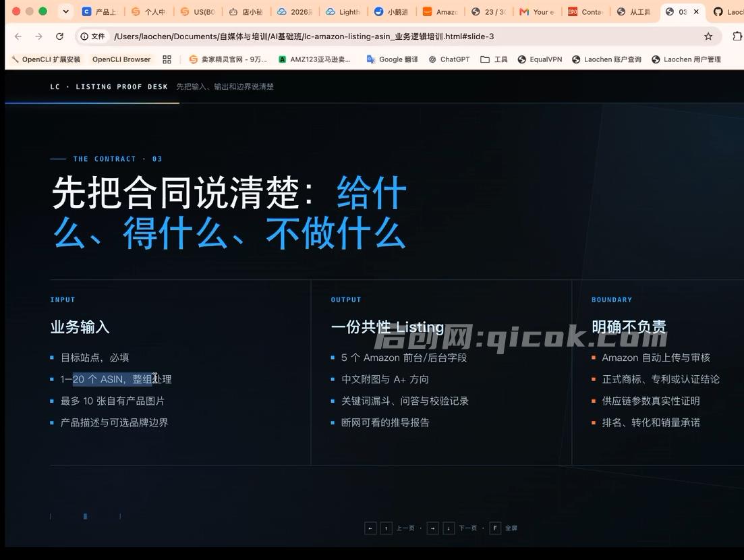The image size is (744, 560).
Task: Click the up arrow key button
Action: pos(387,528)
